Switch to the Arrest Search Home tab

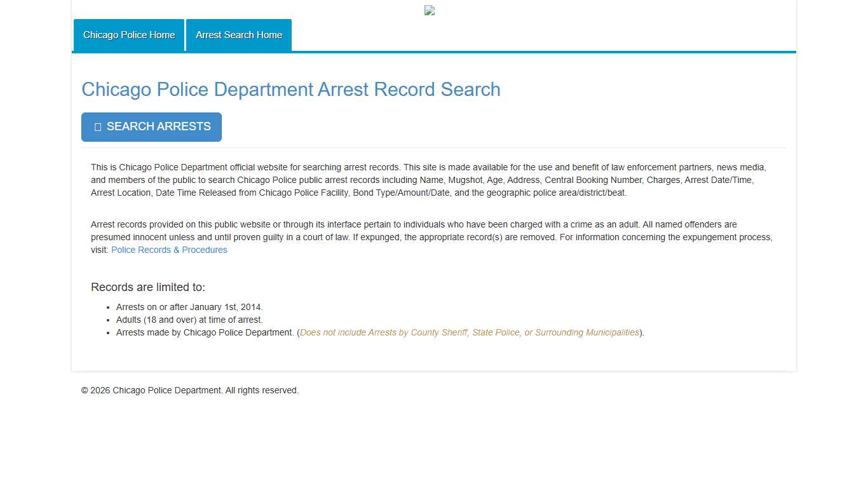[238, 35]
